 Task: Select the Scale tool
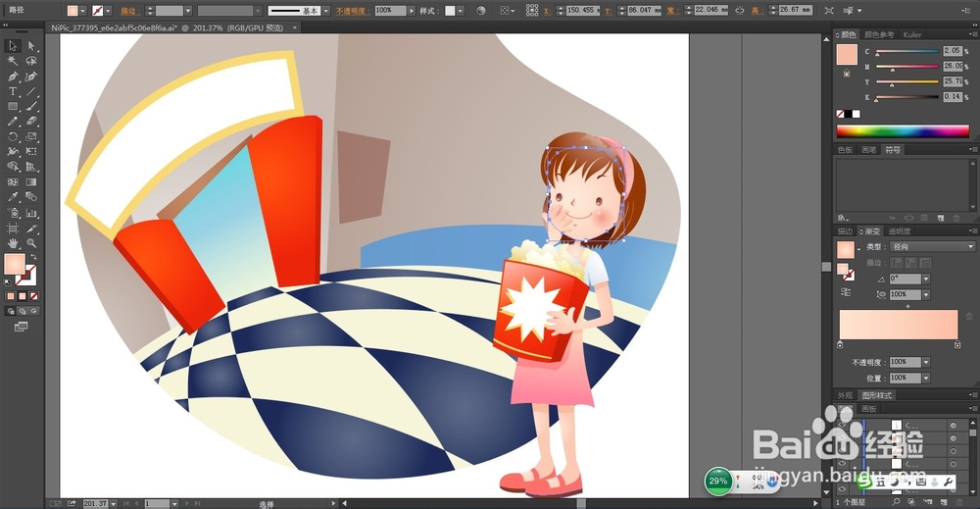(x=31, y=136)
